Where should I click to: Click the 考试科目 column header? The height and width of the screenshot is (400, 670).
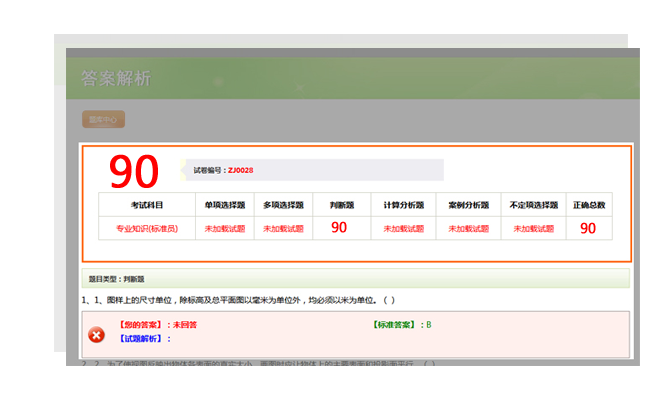pos(147,205)
